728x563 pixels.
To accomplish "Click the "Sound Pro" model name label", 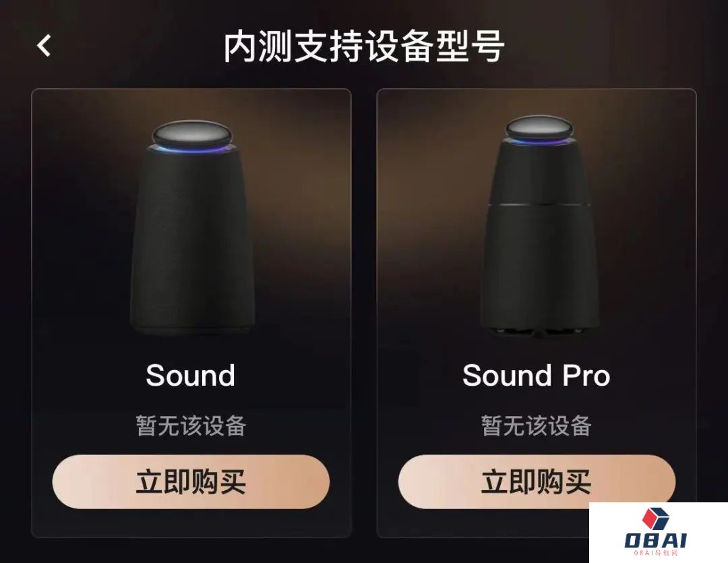I will tap(537, 376).
